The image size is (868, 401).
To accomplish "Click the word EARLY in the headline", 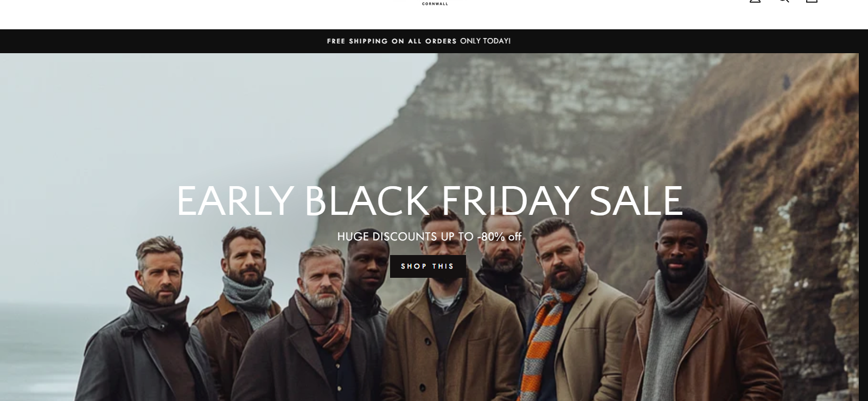I will (235, 201).
